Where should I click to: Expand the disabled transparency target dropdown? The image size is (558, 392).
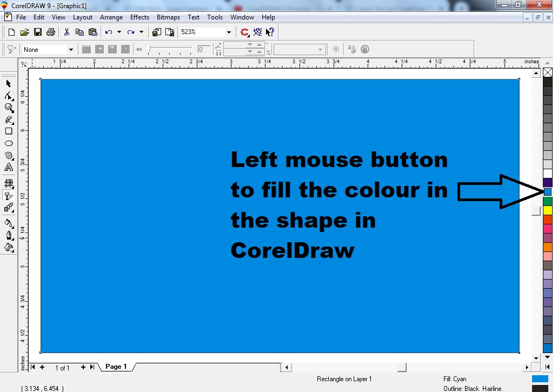point(320,50)
